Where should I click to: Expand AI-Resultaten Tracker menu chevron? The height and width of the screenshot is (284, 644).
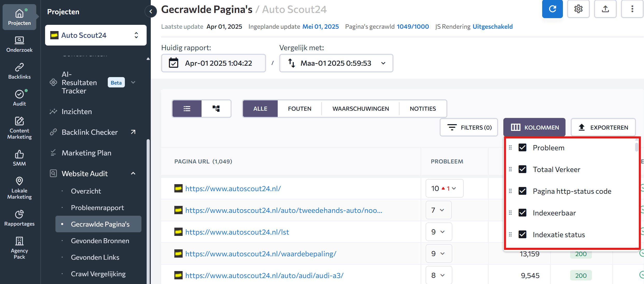pyautogui.click(x=133, y=83)
